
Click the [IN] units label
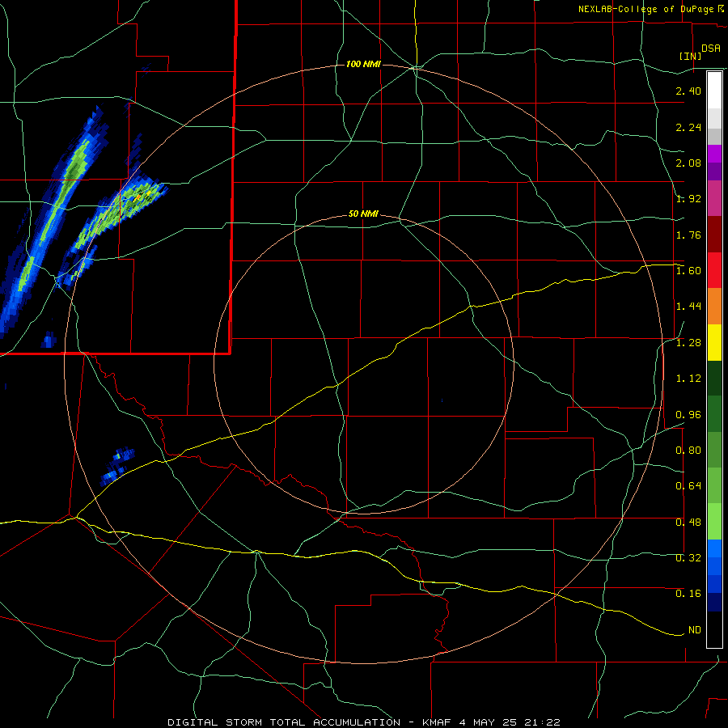tap(690, 56)
